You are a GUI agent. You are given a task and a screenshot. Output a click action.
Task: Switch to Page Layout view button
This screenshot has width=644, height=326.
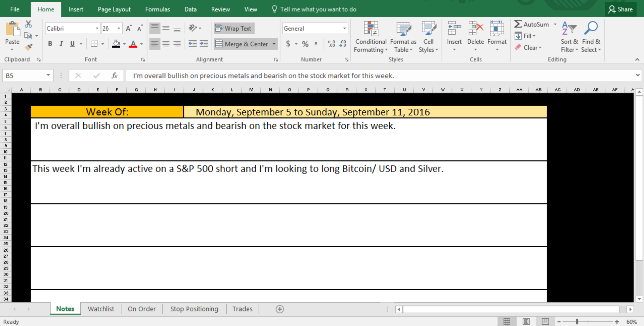pos(526,322)
